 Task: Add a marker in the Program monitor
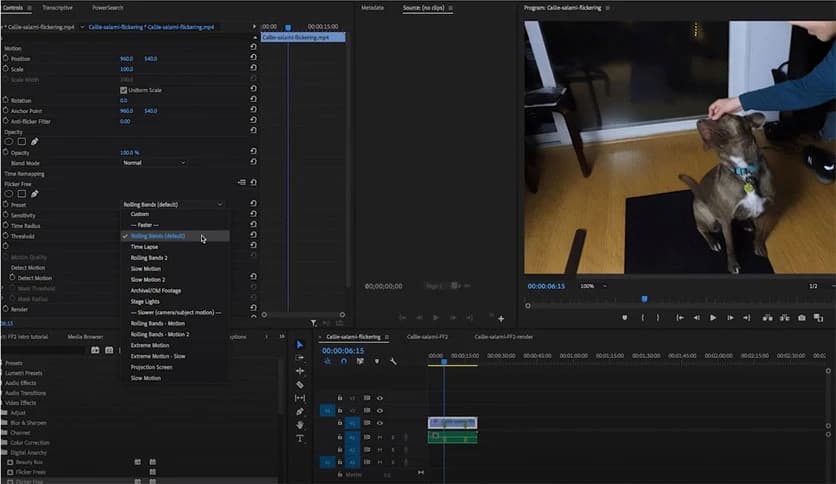click(625, 318)
